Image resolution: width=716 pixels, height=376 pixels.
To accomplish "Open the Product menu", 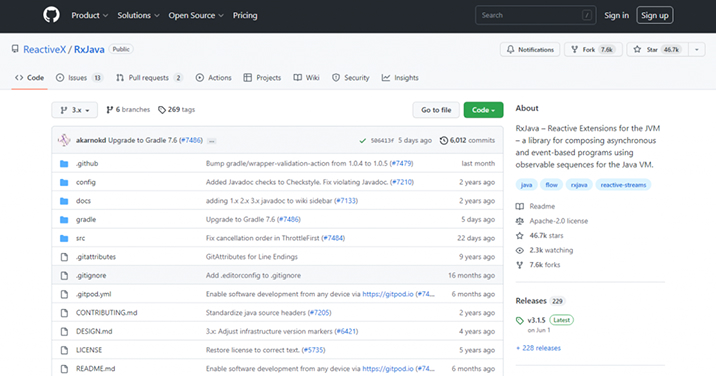I will tap(90, 16).
